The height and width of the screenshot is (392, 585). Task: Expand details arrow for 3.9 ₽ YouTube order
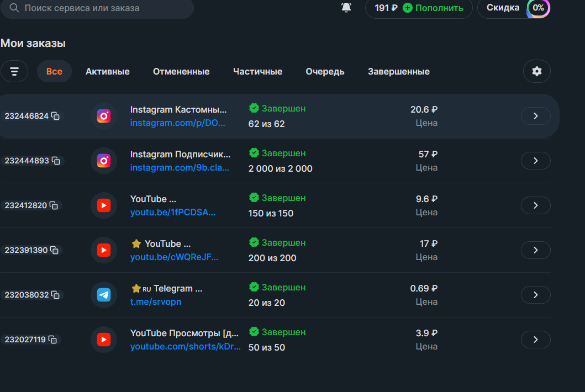pyautogui.click(x=535, y=340)
